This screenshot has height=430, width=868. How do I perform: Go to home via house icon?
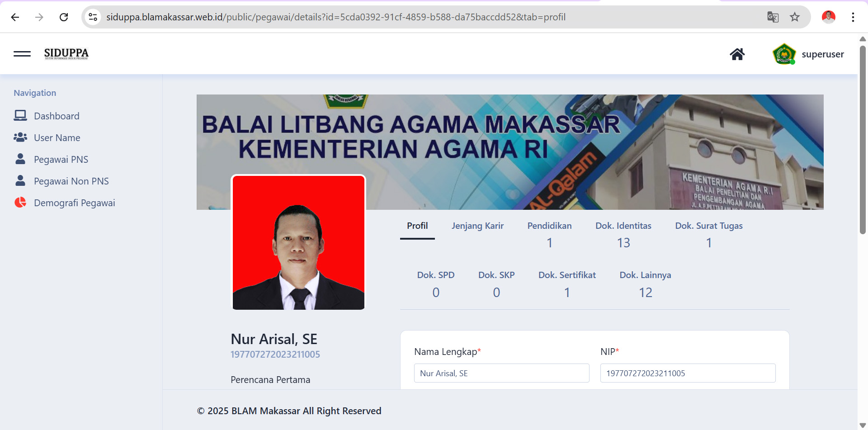pos(737,54)
